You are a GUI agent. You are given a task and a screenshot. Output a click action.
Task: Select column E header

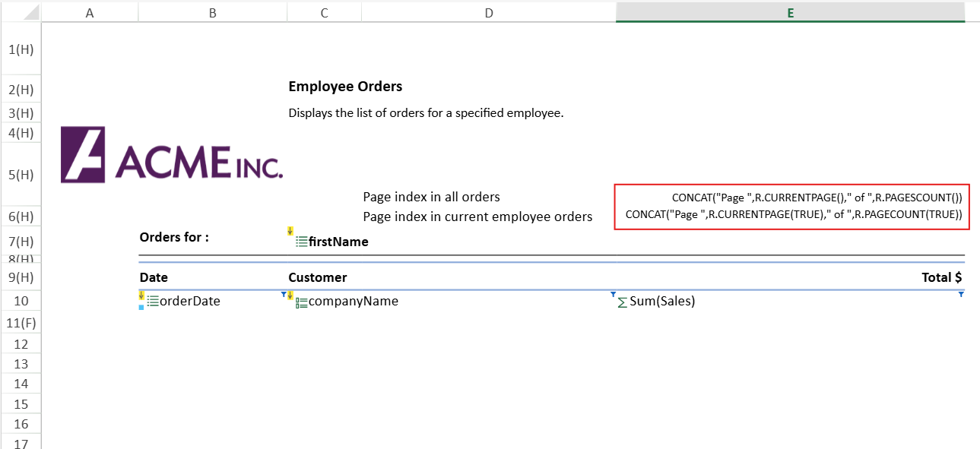(x=790, y=12)
